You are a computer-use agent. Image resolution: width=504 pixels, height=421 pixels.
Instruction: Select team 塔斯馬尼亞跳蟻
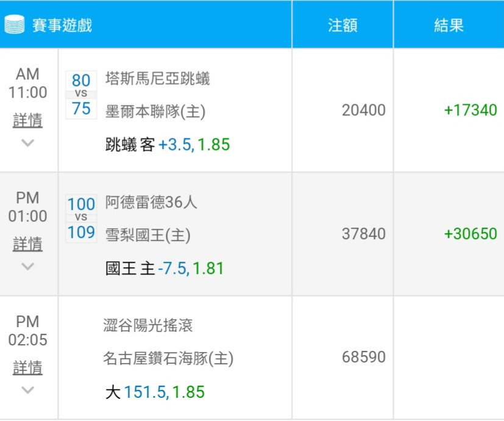pos(157,79)
